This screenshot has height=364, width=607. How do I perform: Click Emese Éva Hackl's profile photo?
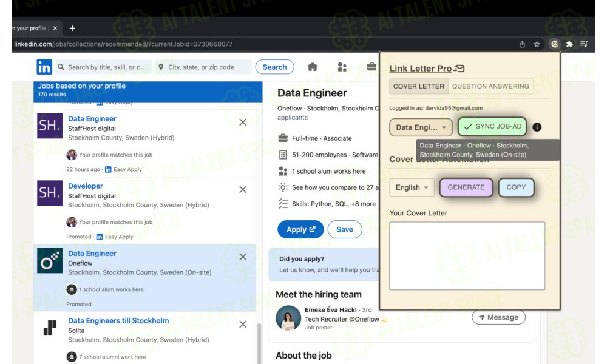coord(288,318)
